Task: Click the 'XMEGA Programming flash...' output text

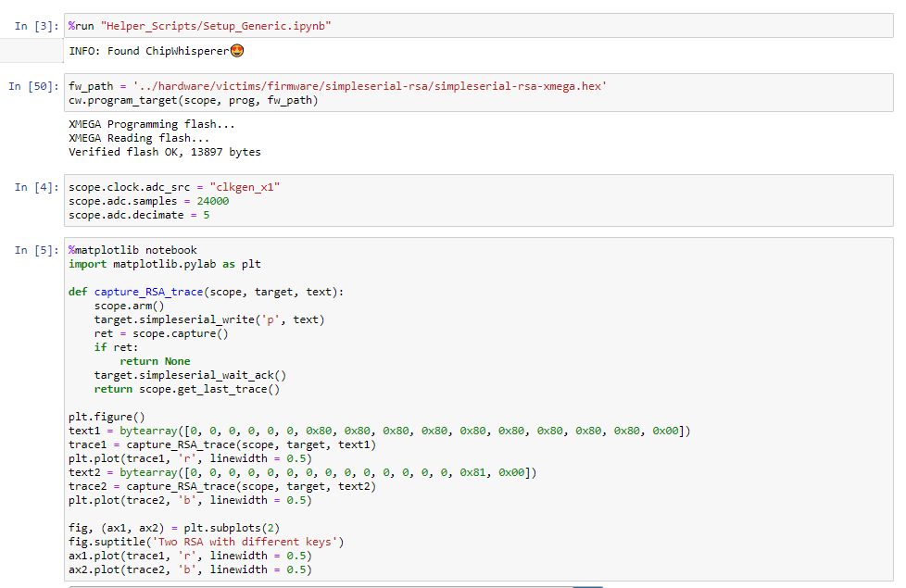Action: [x=151, y=124]
